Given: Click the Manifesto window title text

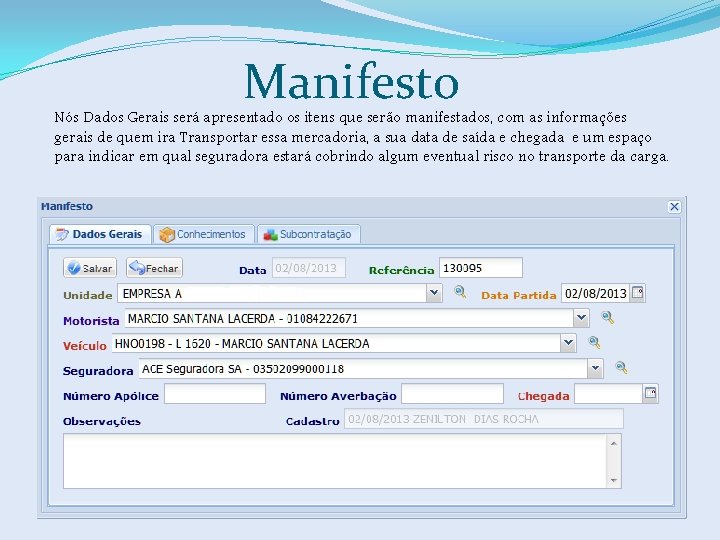Looking at the screenshot, I should pos(67,207).
